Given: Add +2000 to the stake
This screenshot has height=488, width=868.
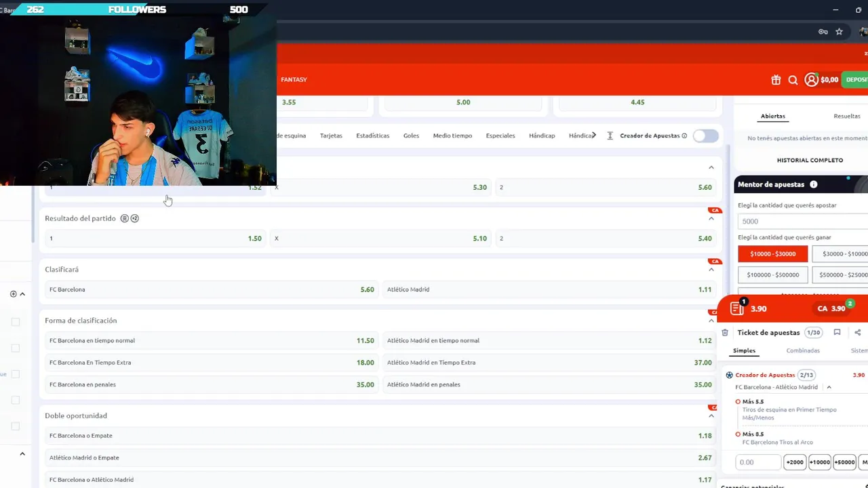Looking at the screenshot, I should point(795,462).
